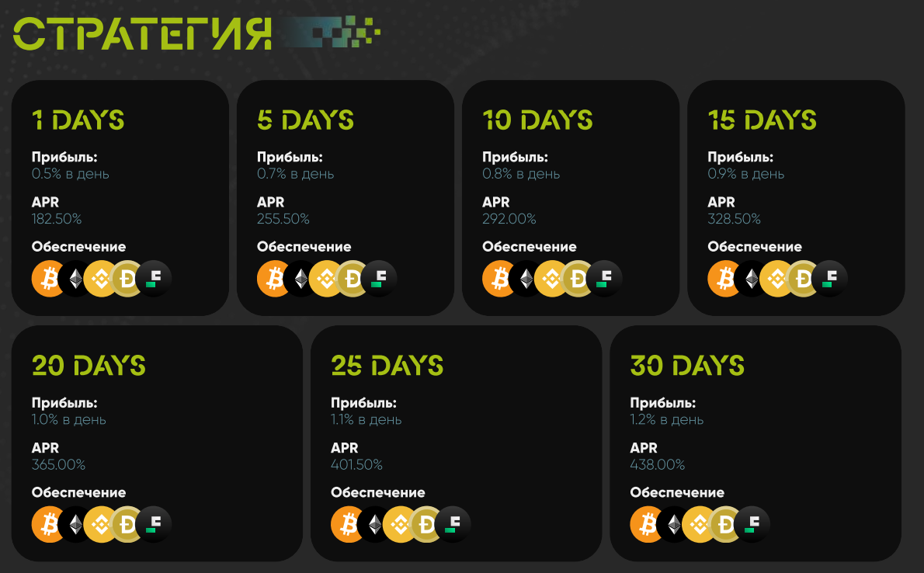Click the BNB icon in 10 DAYS card
The image size is (924, 573).
coord(552,279)
